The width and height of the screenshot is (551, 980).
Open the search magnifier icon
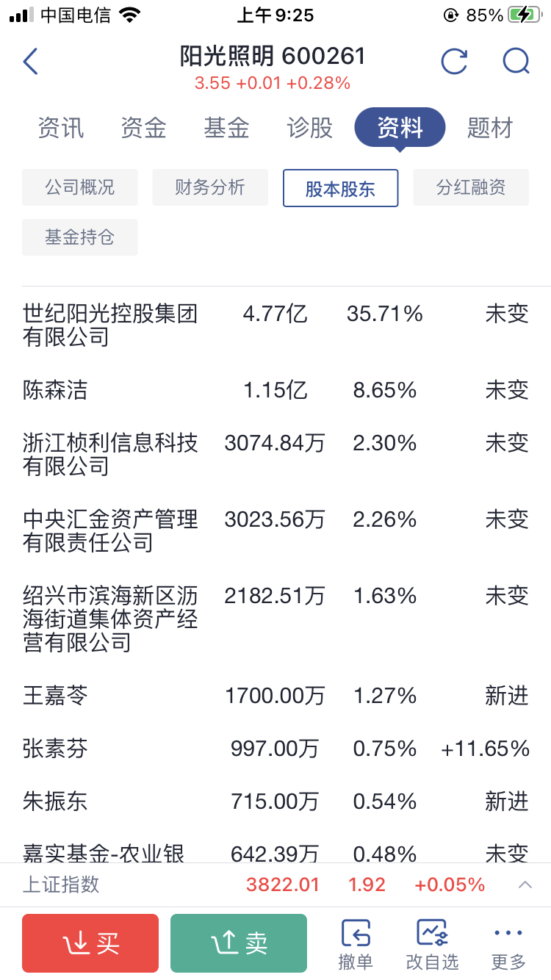516,62
